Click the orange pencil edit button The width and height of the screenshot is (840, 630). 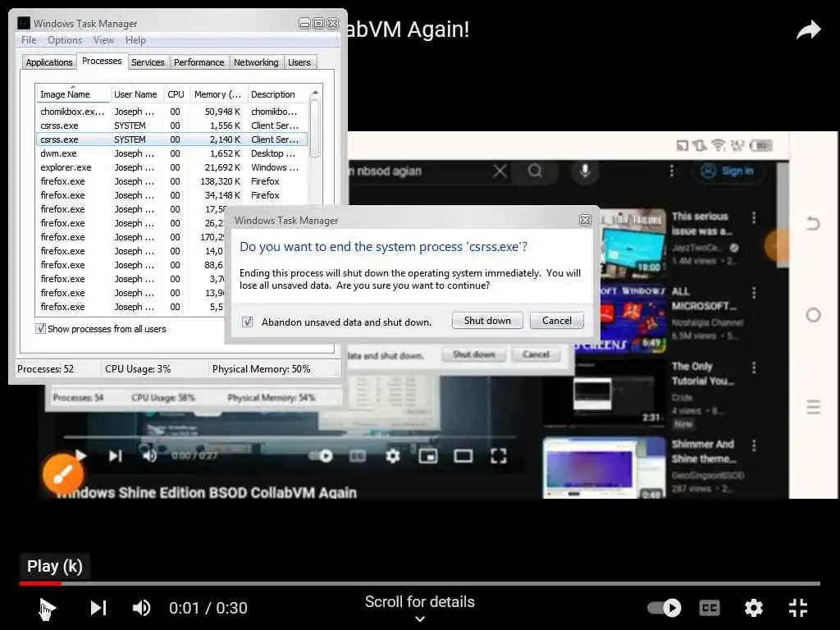pyautogui.click(x=63, y=473)
